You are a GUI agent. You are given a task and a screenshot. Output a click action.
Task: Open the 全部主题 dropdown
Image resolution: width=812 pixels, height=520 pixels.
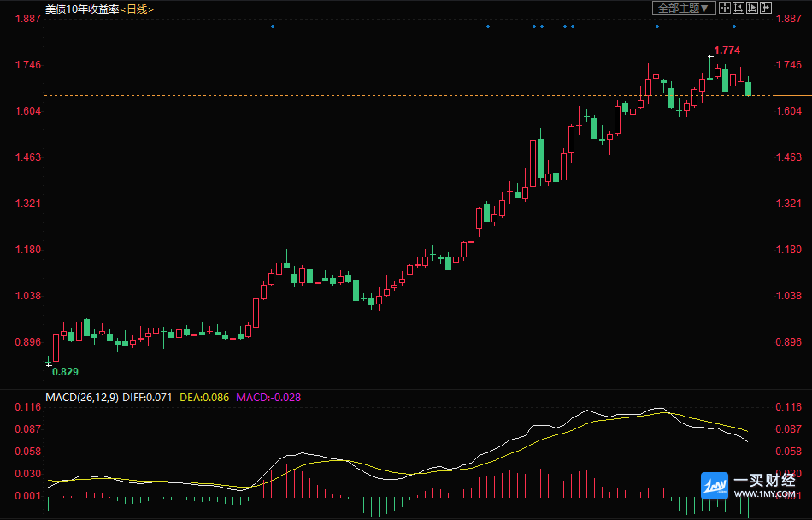click(684, 8)
